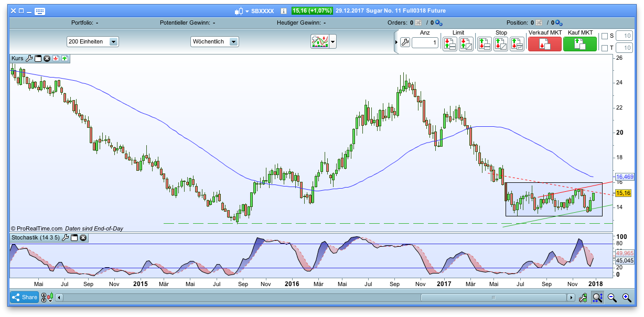Select the last Stop order entry icon
The height and width of the screenshot is (317, 644).
517,43
